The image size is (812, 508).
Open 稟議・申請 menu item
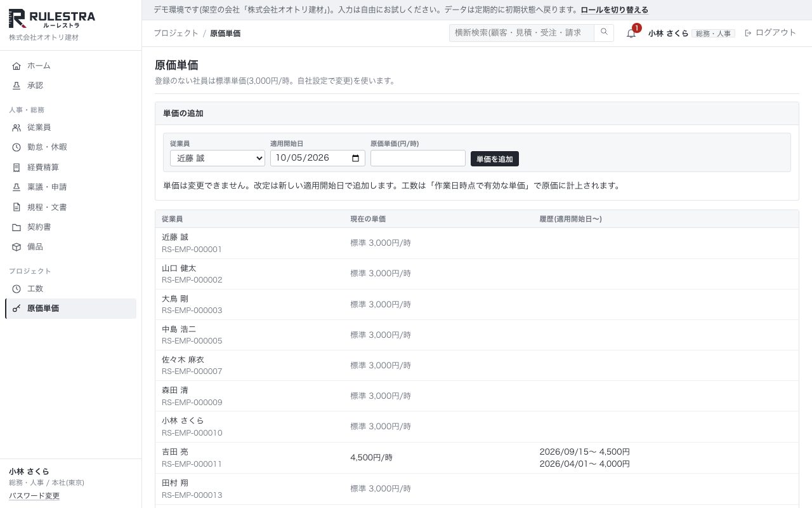(70, 187)
